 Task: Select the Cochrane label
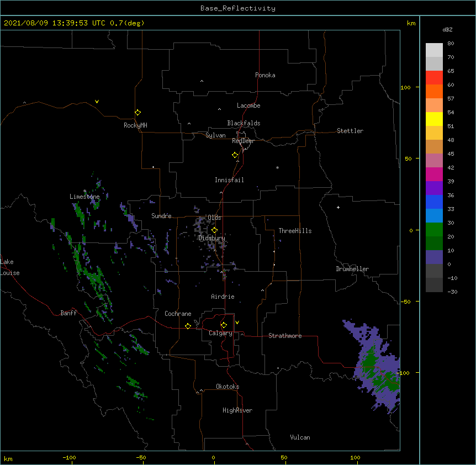pyautogui.click(x=178, y=314)
